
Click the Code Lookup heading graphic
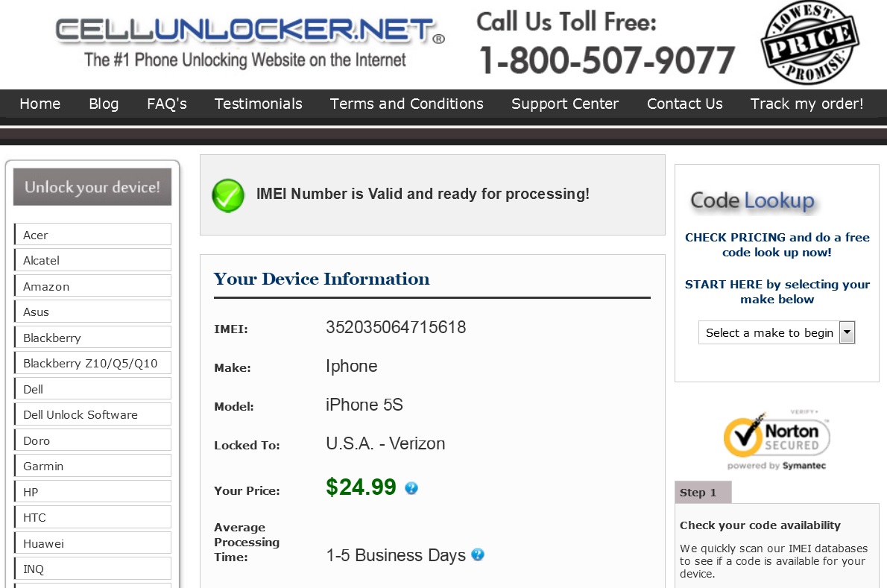752,200
